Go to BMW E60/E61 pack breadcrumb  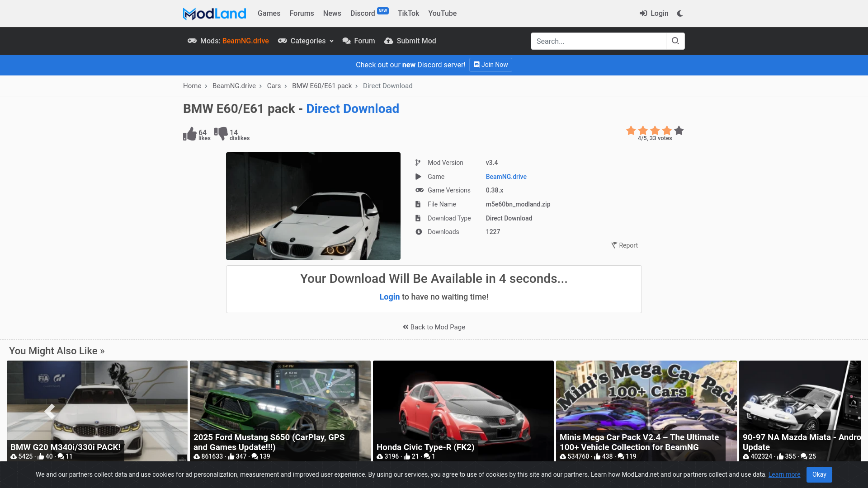pyautogui.click(x=322, y=86)
